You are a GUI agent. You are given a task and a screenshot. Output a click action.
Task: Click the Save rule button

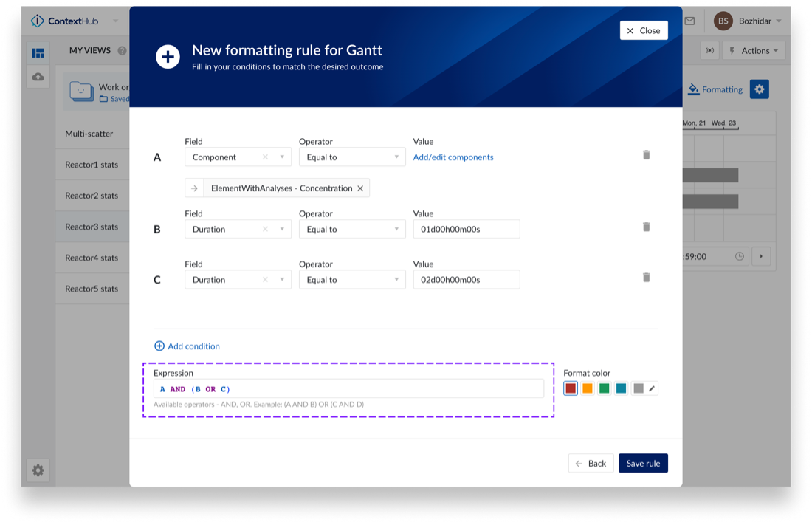[643, 463]
